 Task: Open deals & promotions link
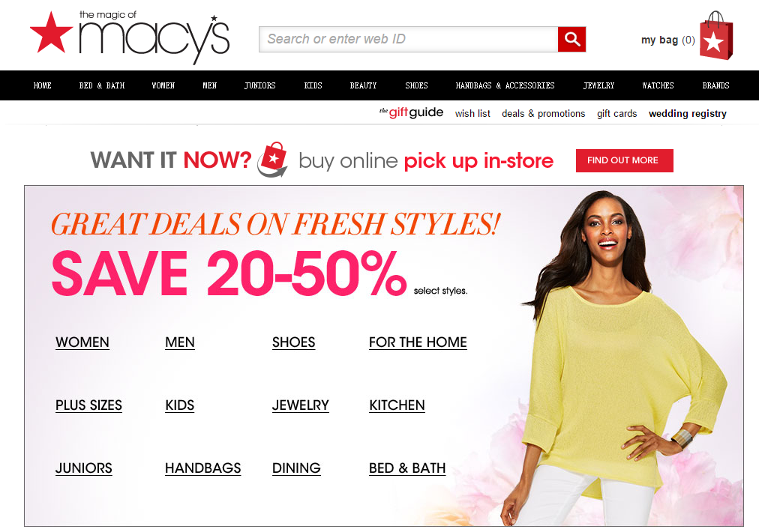click(x=543, y=114)
